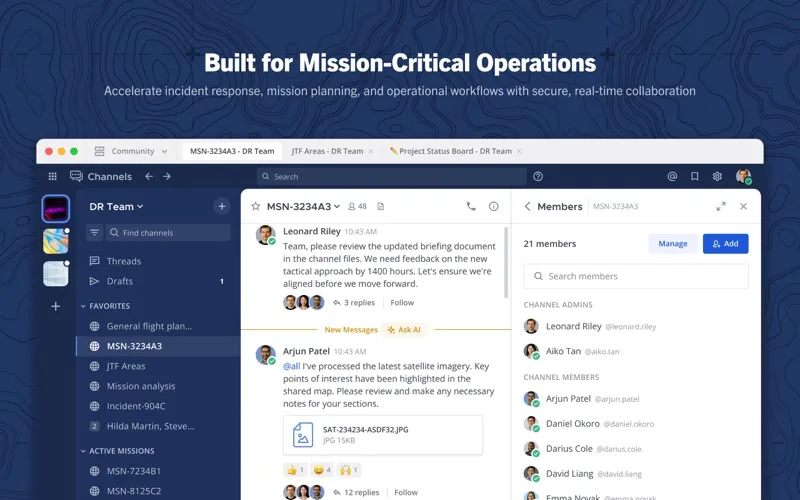Collapse the Favorites category
The height and width of the screenshot is (500, 800).
(105, 306)
